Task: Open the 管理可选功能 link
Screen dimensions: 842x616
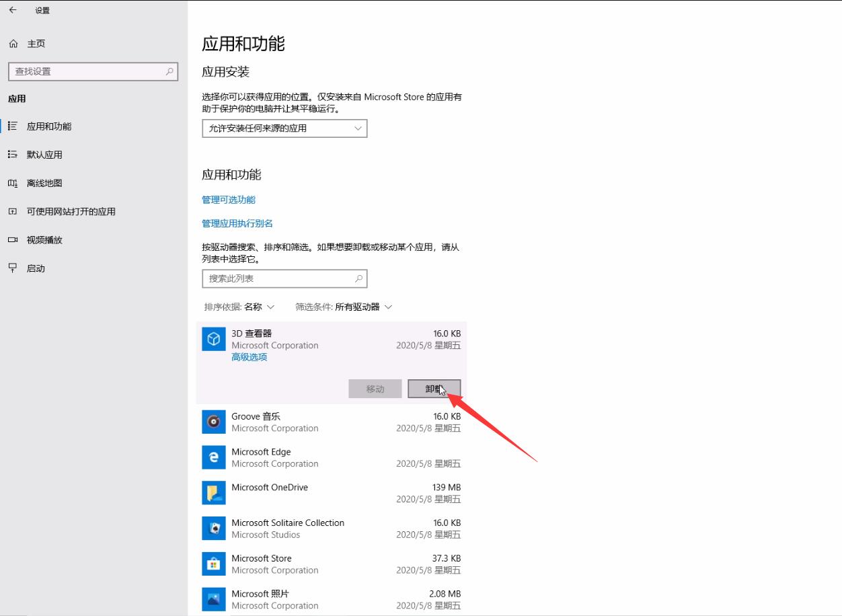Action: click(x=229, y=200)
